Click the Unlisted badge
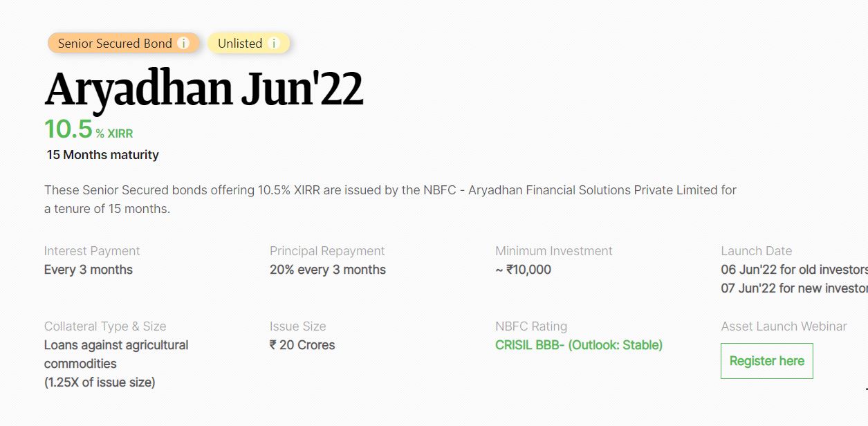Viewport: 868px width, 426px height. [x=249, y=43]
